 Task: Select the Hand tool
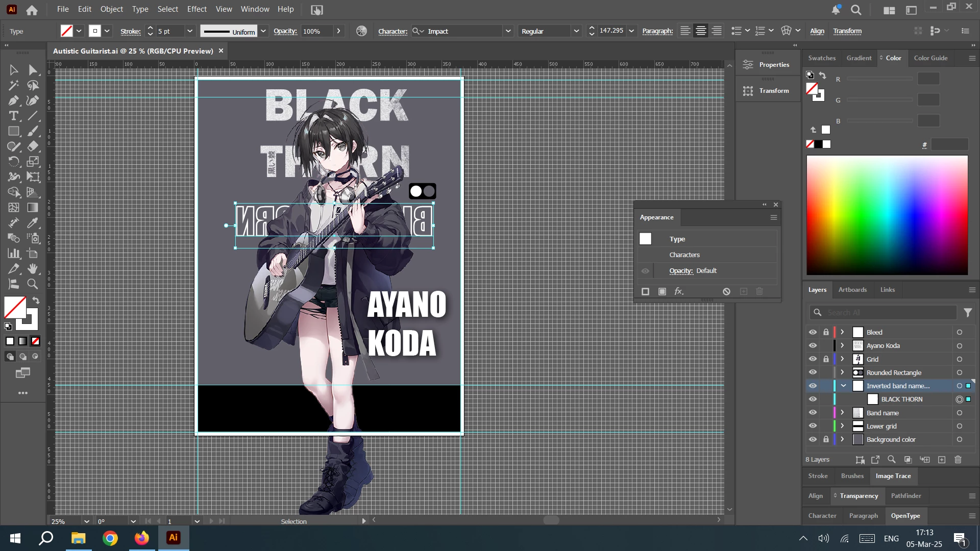[x=33, y=269]
